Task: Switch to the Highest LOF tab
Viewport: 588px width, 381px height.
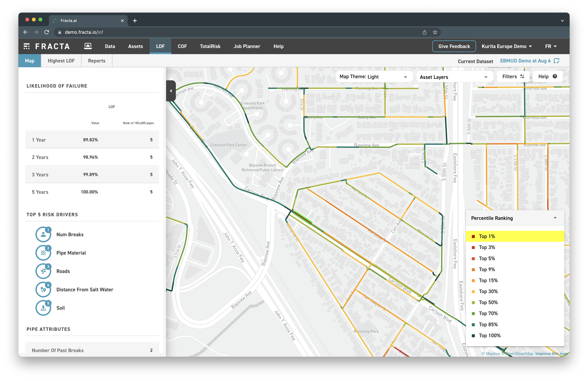Action: [x=61, y=61]
